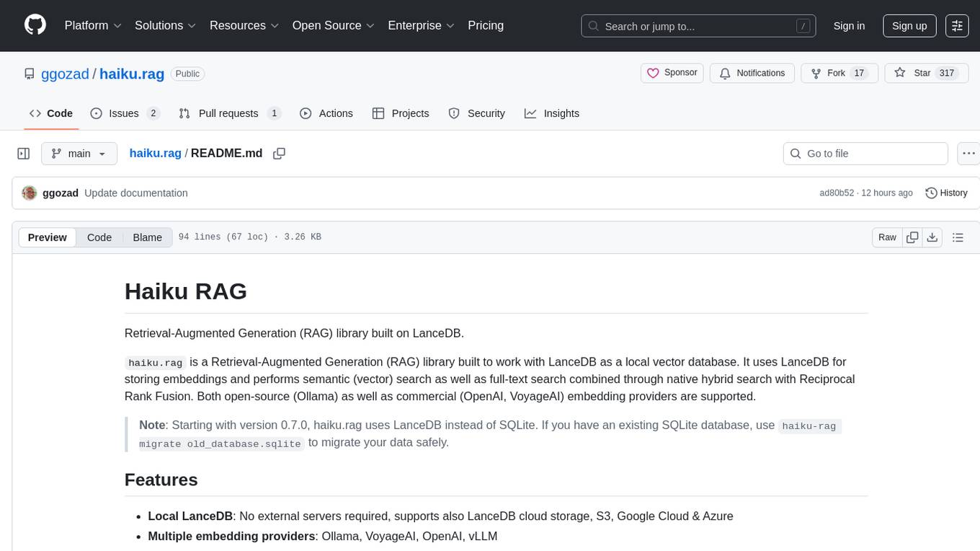Open the Issues tab
This screenshot has height=551, width=980.
(x=125, y=113)
